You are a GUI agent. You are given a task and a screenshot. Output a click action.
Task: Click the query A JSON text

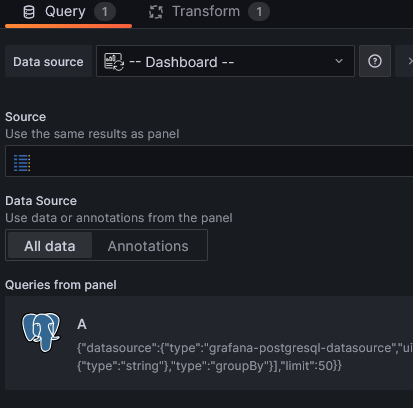pyautogui.click(x=245, y=357)
